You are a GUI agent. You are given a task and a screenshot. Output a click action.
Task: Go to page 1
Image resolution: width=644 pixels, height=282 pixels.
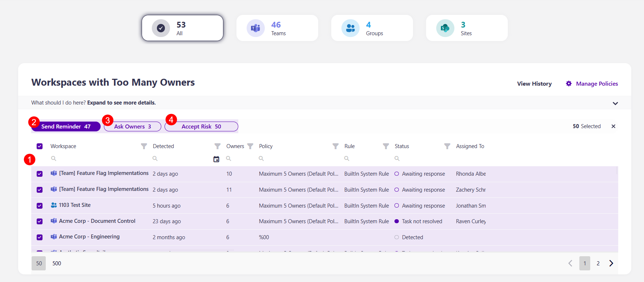[585, 263]
